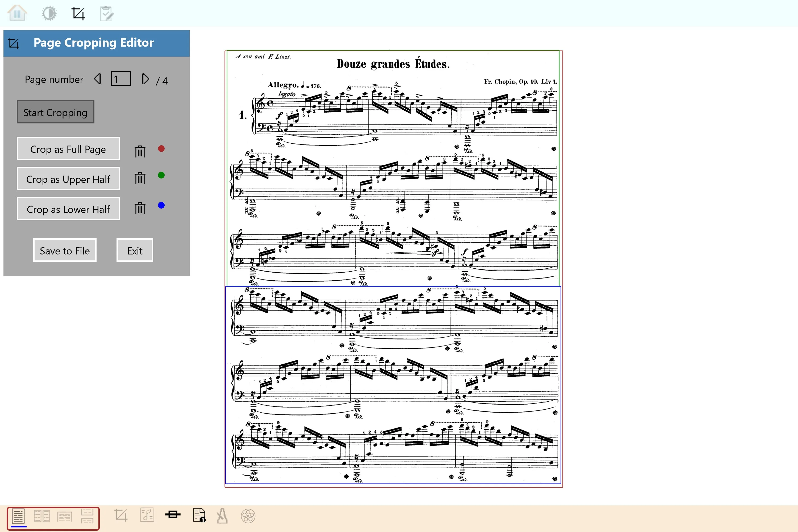
Task: Click the Start Cropping button
Action: [x=55, y=112]
